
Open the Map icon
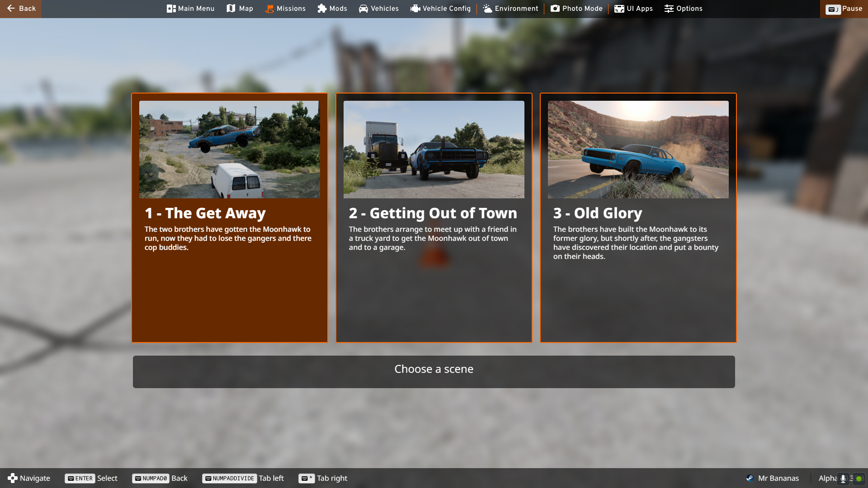pos(231,9)
